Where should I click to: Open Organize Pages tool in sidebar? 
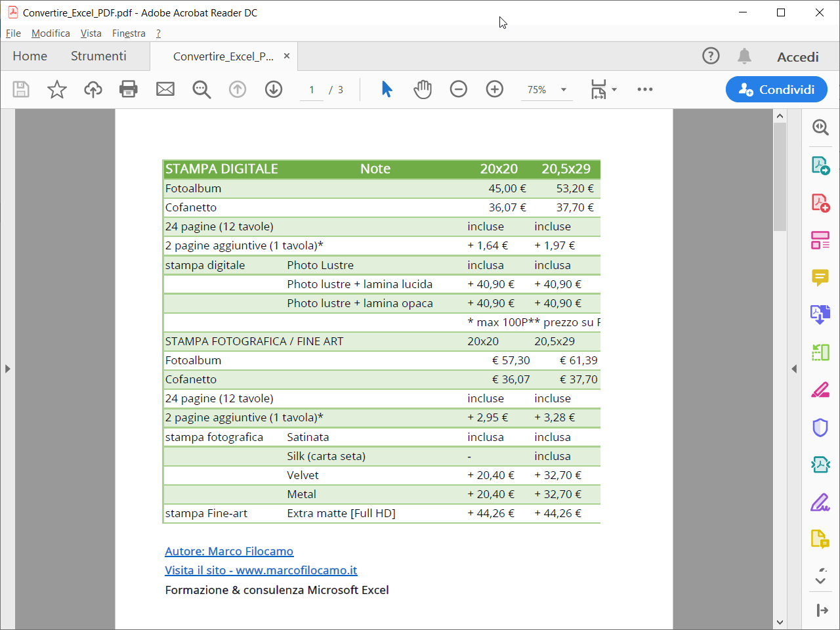tap(820, 240)
